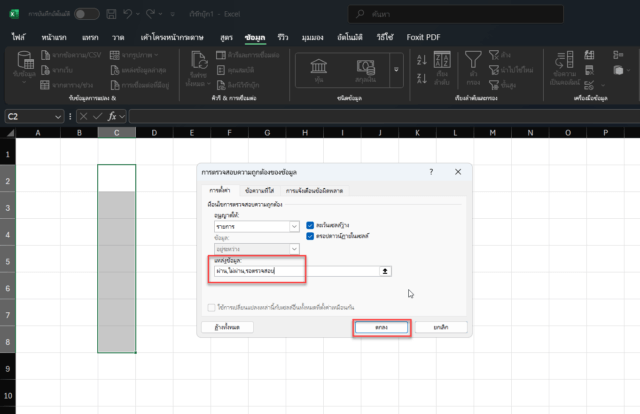
Task: Open the Redo history dropdown arrow
Action: [x=160, y=14]
